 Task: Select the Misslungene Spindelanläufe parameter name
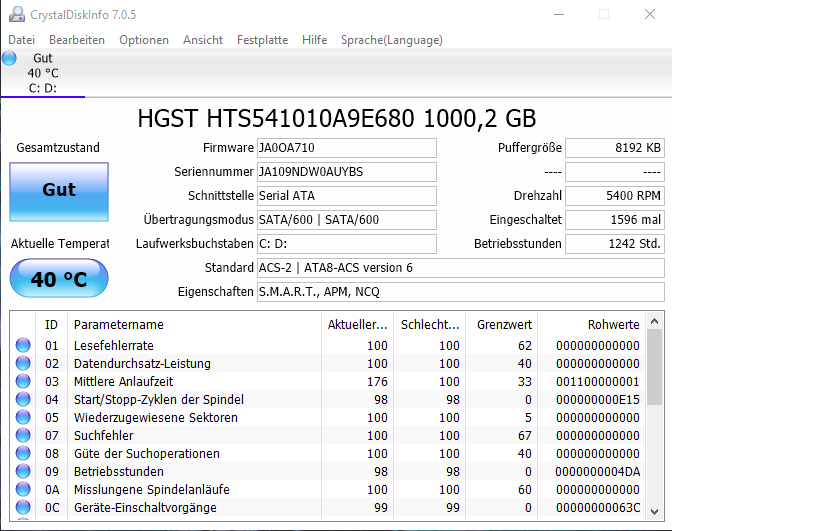(151, 490)
